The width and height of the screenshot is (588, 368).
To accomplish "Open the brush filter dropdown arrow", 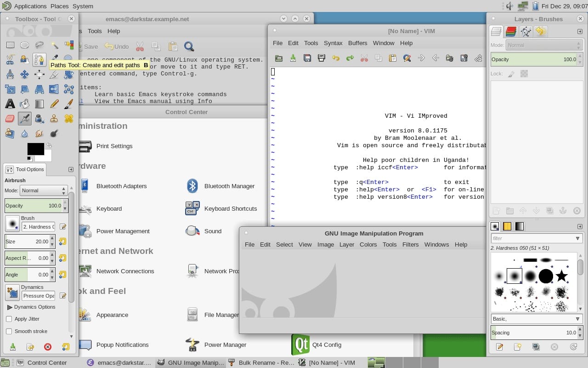I will tap(577, 238).
